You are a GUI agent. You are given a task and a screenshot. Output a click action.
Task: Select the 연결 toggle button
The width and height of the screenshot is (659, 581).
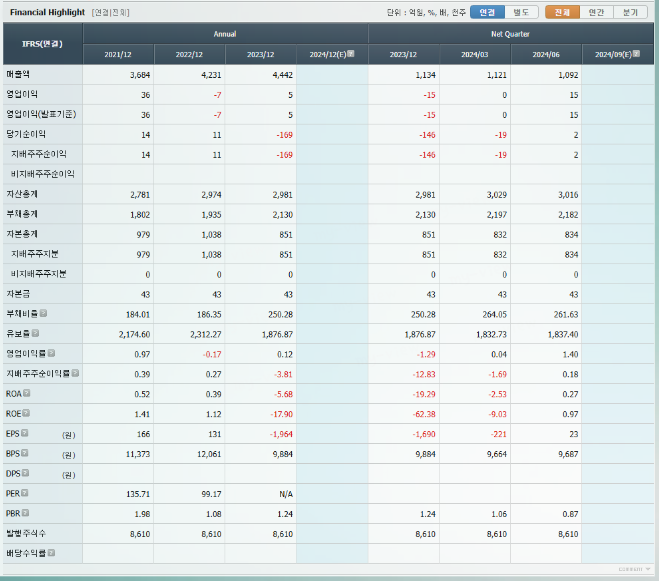point(487,12)
